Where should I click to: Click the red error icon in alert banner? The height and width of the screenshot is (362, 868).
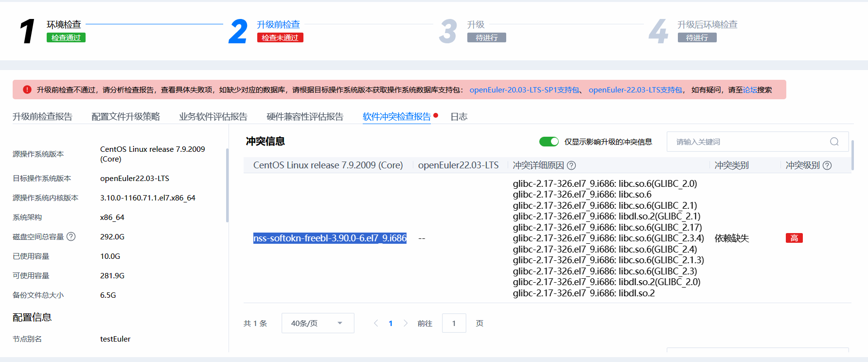click(x=27, y=90)
